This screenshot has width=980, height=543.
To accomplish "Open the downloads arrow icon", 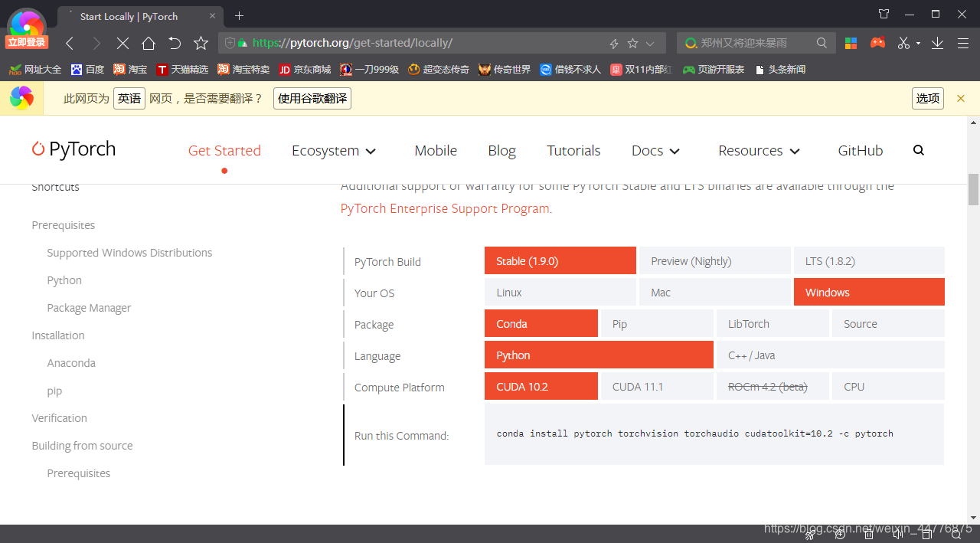I will (x=937, y=44).
